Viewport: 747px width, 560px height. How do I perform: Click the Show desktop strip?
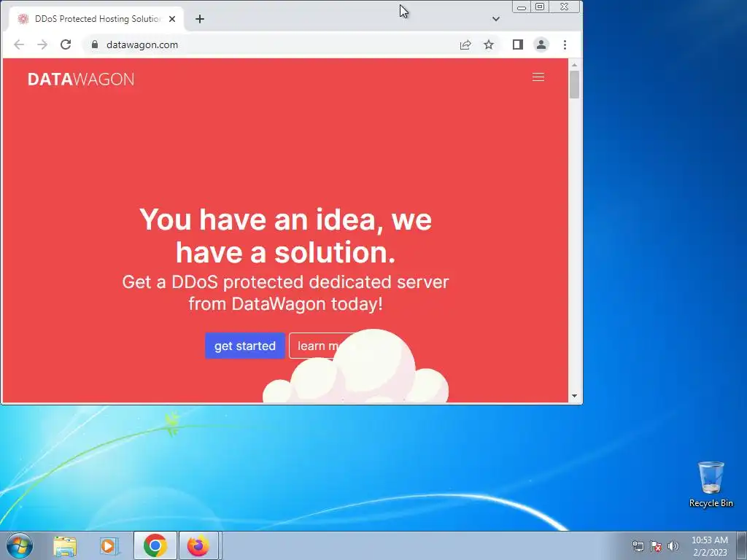click(x=743, y=545)
